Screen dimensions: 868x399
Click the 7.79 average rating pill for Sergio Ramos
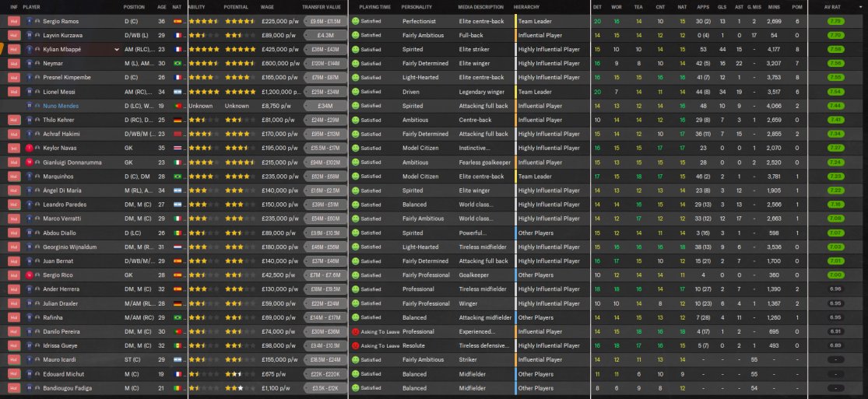click(836, 21)
